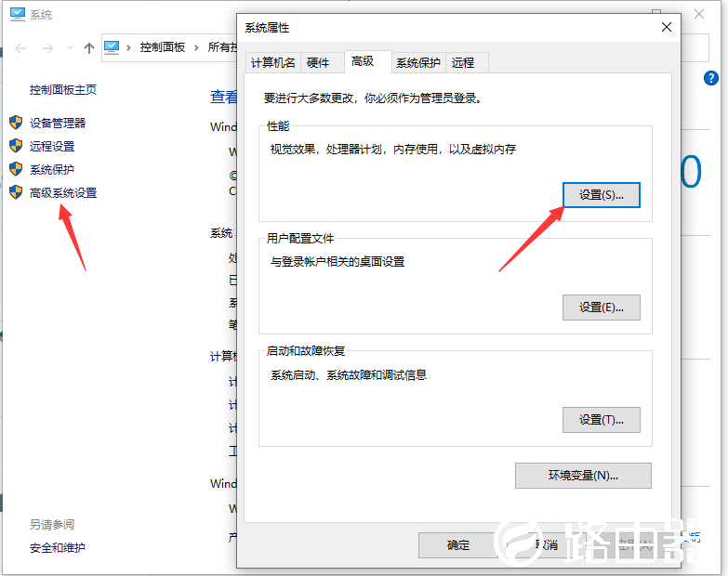The width and height of the screenshot is (728, 576).
Task: Open 设备管理器 link
Action: click(x=58, y=123)
